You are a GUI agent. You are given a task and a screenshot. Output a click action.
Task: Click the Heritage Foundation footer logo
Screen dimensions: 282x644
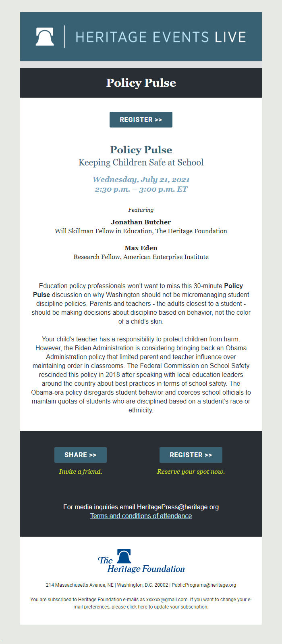[141, 561]
